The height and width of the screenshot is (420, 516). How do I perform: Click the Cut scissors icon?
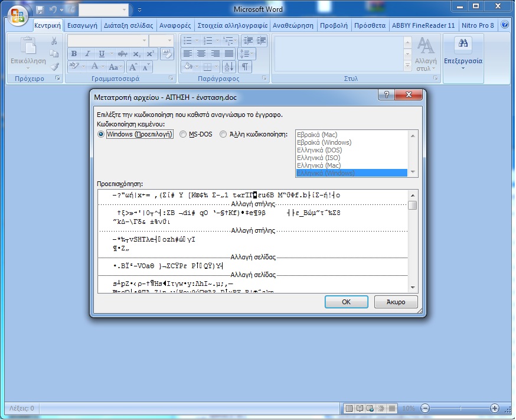point(54,41)
